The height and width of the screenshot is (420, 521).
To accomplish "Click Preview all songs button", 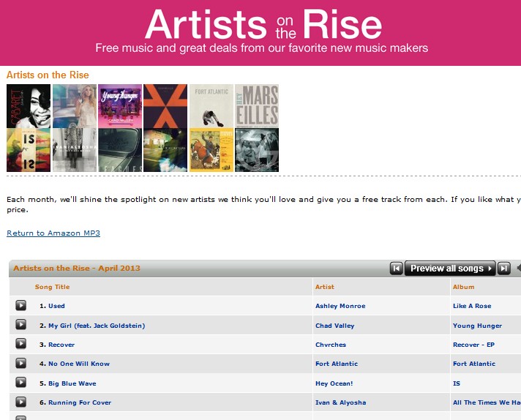I will pos(450,268).
